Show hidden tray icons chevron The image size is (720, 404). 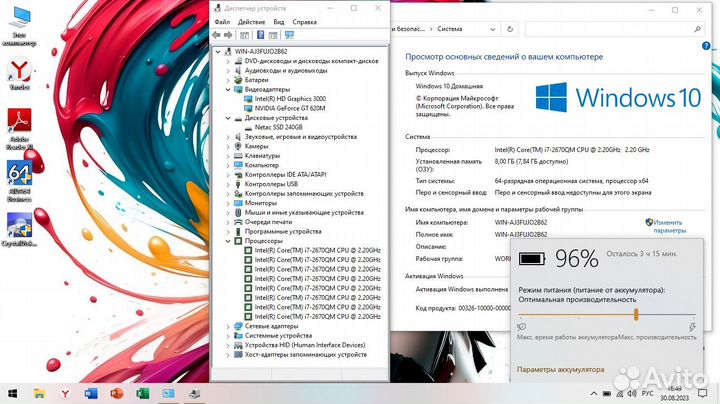[x=594, y=394]
